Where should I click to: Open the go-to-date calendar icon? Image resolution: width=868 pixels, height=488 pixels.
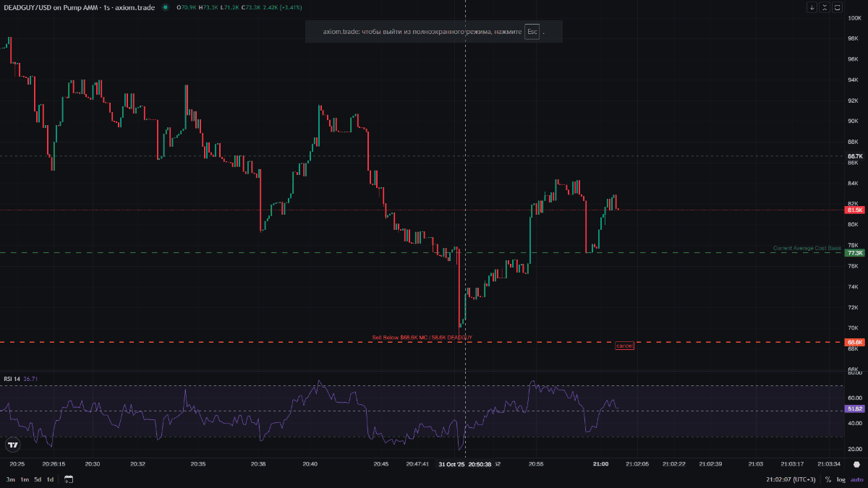click(69, 479)
